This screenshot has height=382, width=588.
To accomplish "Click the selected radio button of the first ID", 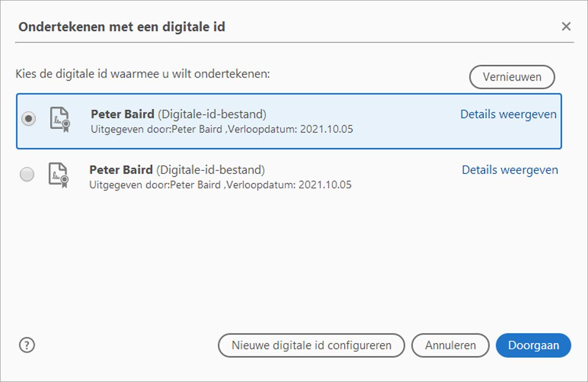I will 28,118.
